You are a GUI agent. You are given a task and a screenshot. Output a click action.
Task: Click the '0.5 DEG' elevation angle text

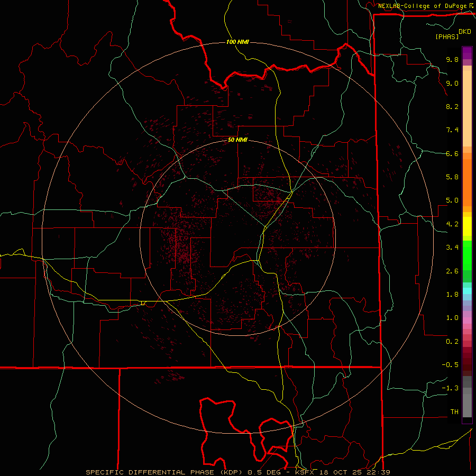[265, 472]
